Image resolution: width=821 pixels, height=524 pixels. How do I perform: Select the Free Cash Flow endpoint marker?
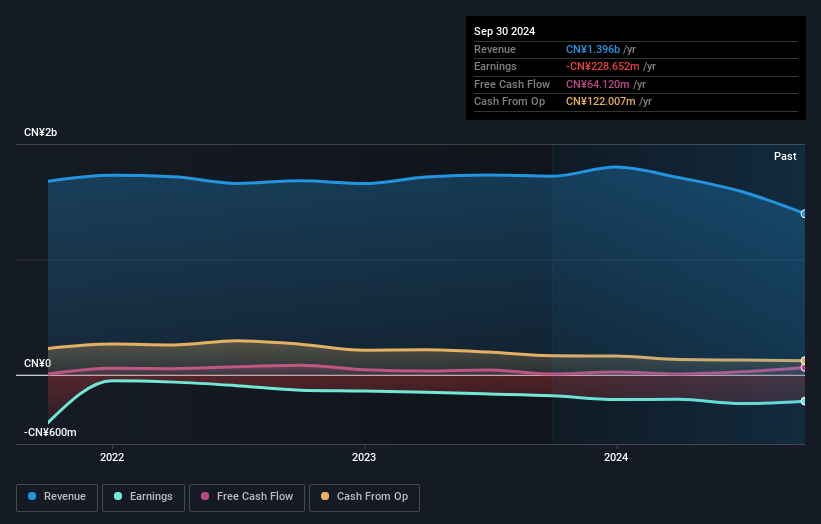(803, 368)
